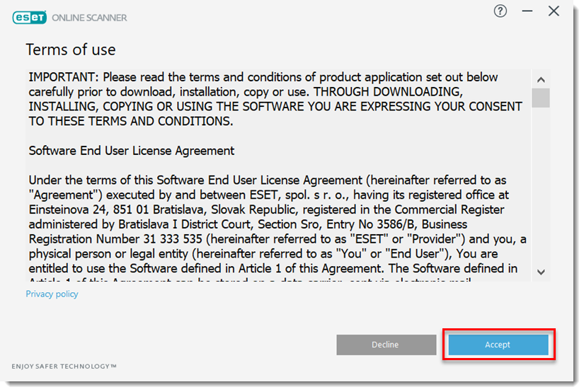Image resolution: width=584 pixels, height=392 pixels.
Task: Click the 'ONLINE SCANNER' title text
Action: (x=89, y=18)
